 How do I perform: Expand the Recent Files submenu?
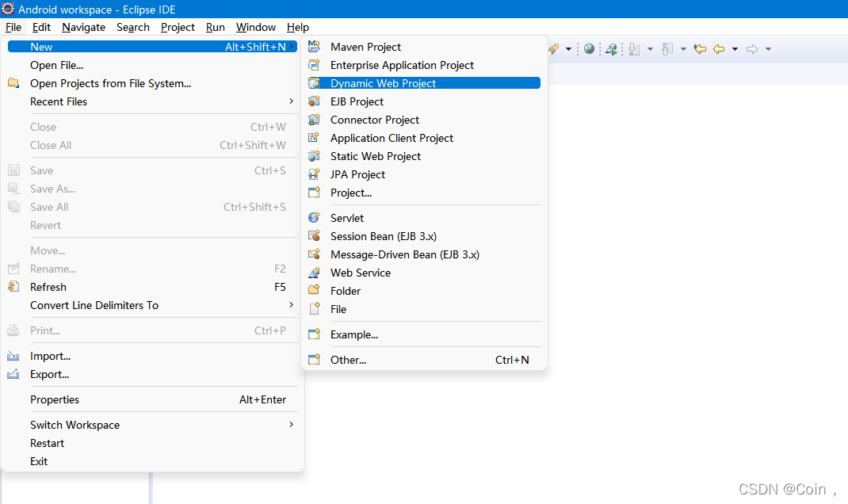coord(152,101)
